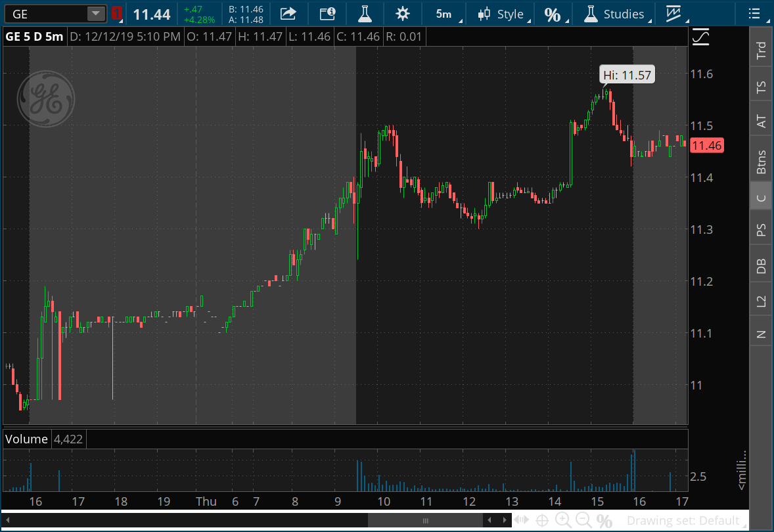Click the Share chart icon
The height and width of the screenshot is (532, 774).
pyautogui.click(x=288, y=14)
